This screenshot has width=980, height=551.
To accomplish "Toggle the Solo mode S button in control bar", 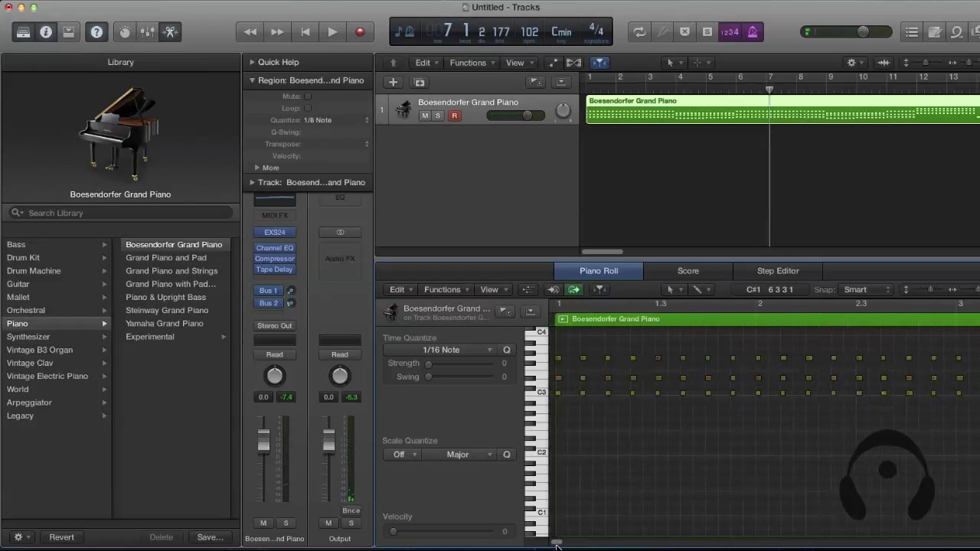I will pos(707,32).
